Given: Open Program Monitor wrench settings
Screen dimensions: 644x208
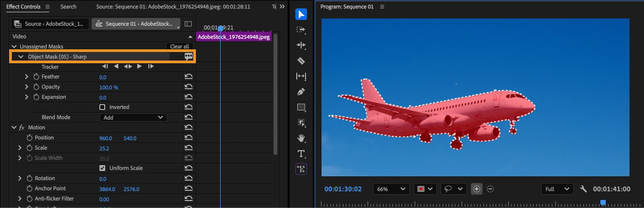Looking at the screenshot, I should point(583,189).
